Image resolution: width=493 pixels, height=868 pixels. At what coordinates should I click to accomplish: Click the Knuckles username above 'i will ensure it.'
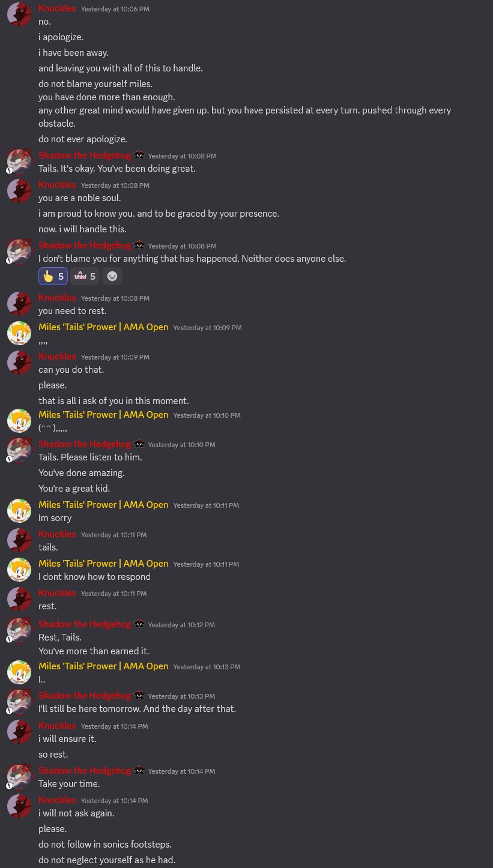pos(57,725)
